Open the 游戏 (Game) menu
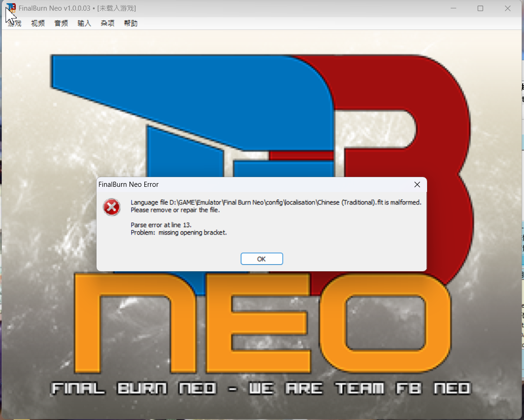 tap(15, 23)
